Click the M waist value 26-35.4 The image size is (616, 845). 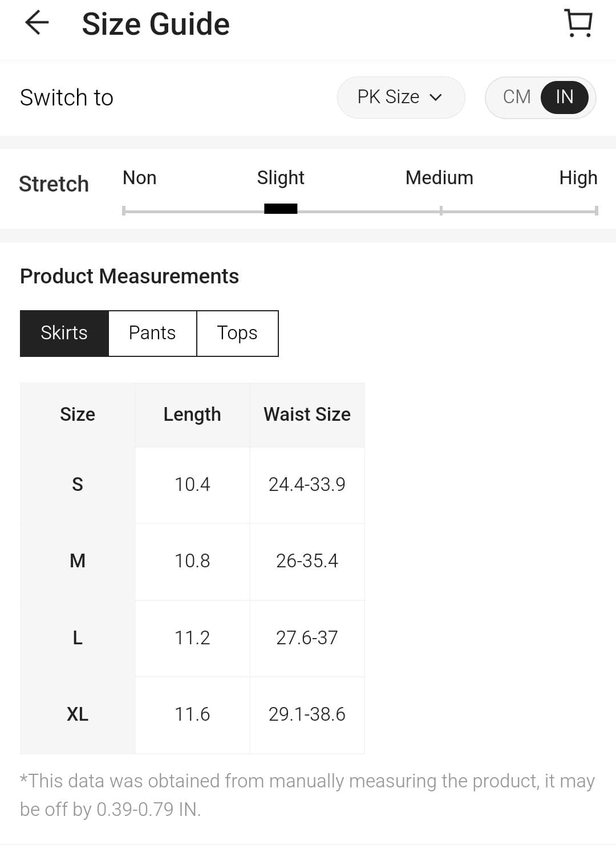307,561
